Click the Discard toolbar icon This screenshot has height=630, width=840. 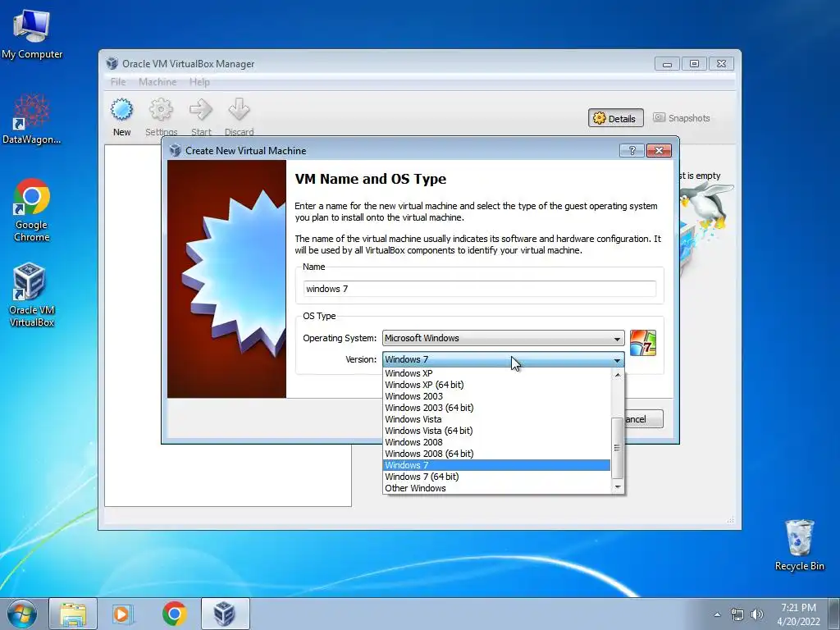pos(239,111)
